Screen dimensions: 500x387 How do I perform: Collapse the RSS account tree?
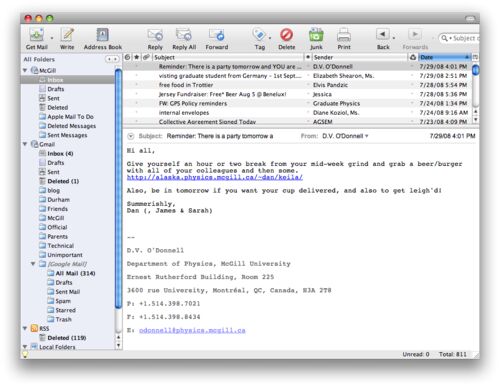25,328
